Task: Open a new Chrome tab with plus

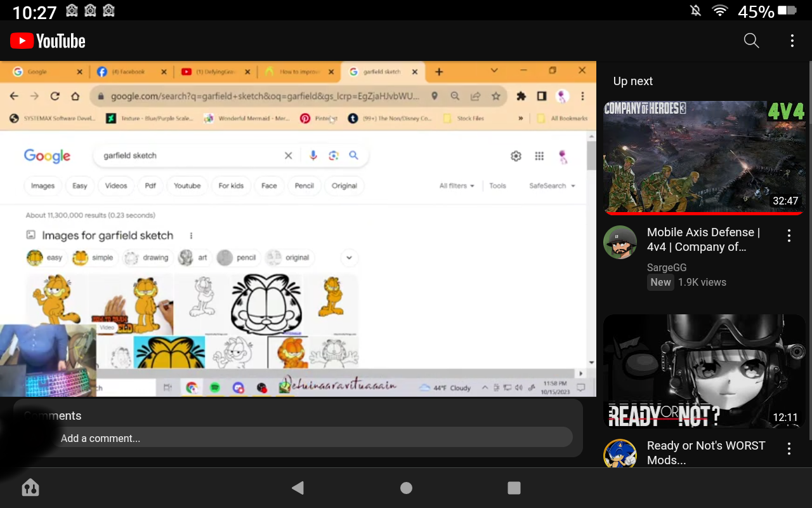Action: point(439,72)
